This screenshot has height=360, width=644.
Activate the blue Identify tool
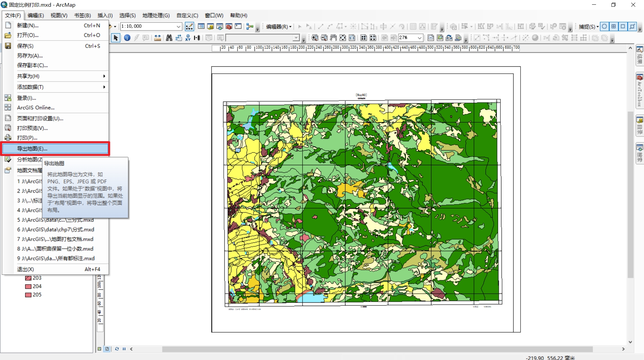(x=127, y=38)
